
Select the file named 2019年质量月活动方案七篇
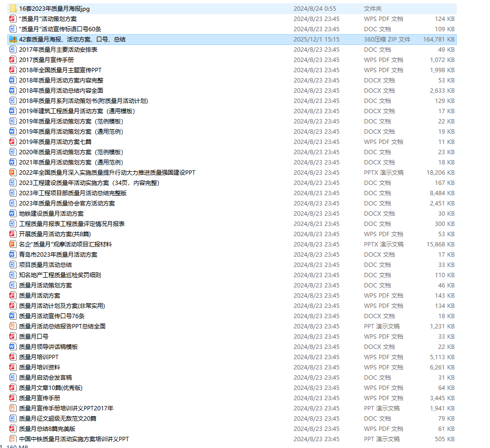(x=55, y=142)
